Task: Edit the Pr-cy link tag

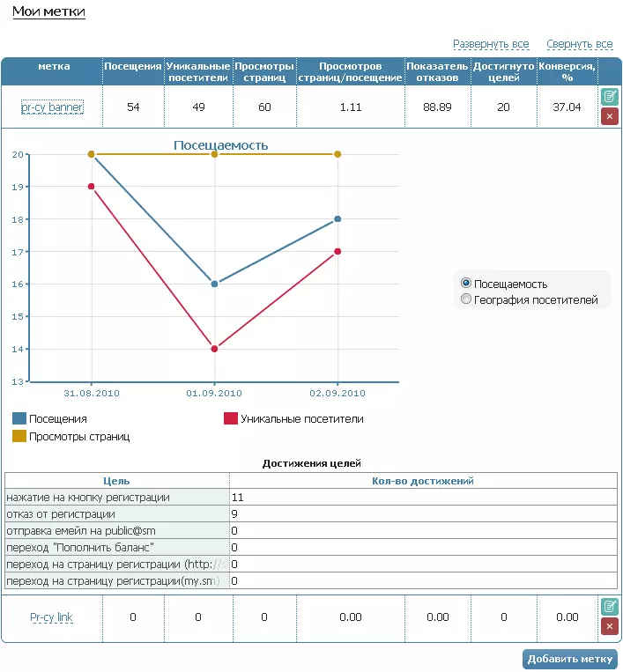Action: click(x=609, y=606)
